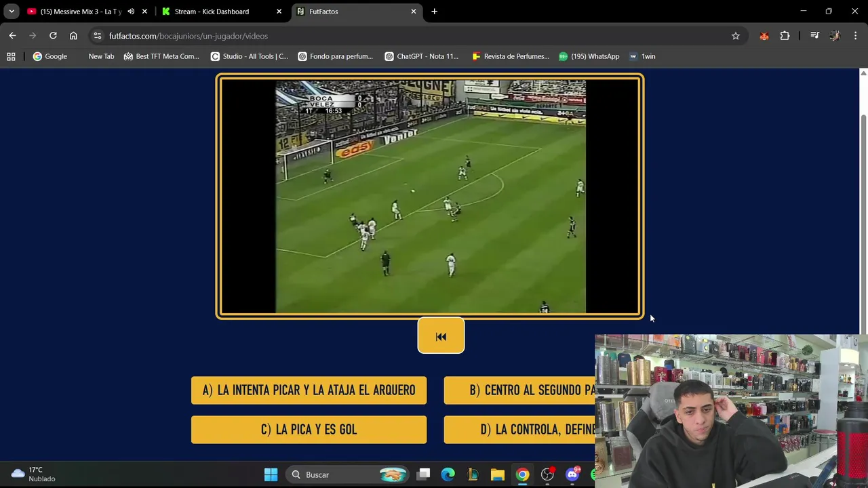Click the Chrome taskbar icon
868x488 pixels.
522,474
